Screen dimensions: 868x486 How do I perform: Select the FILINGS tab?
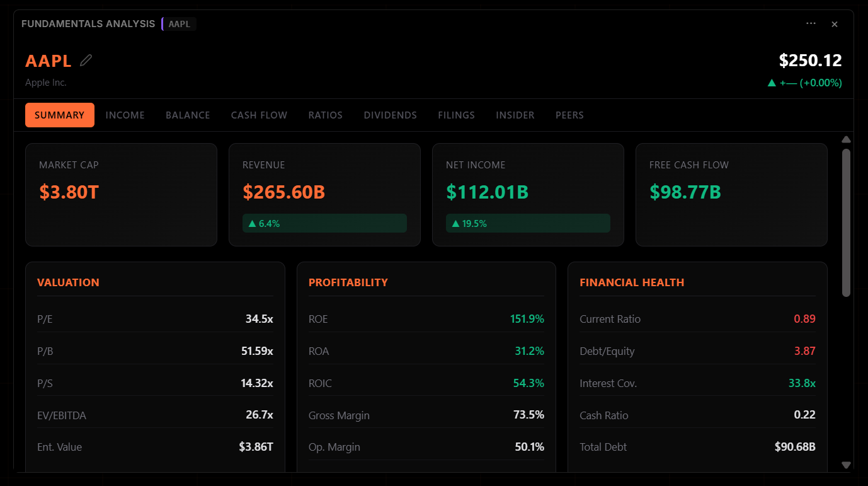coord(456,115)
